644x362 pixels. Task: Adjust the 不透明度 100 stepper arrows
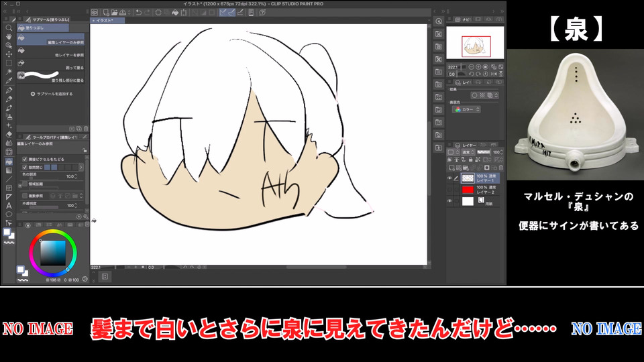76,205
